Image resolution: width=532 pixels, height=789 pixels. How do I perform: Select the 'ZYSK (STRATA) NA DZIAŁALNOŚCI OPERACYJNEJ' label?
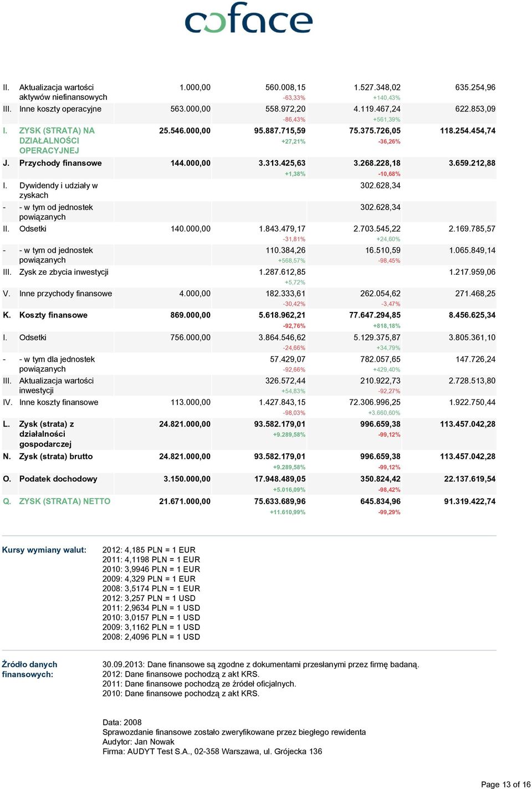57,141
